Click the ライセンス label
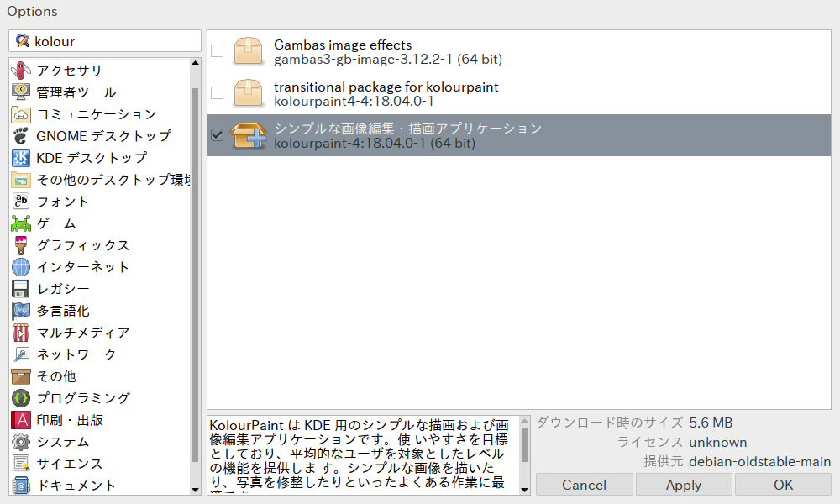This screenshot has width=840, height=504. pyautogui.click(x=650, y=443)
